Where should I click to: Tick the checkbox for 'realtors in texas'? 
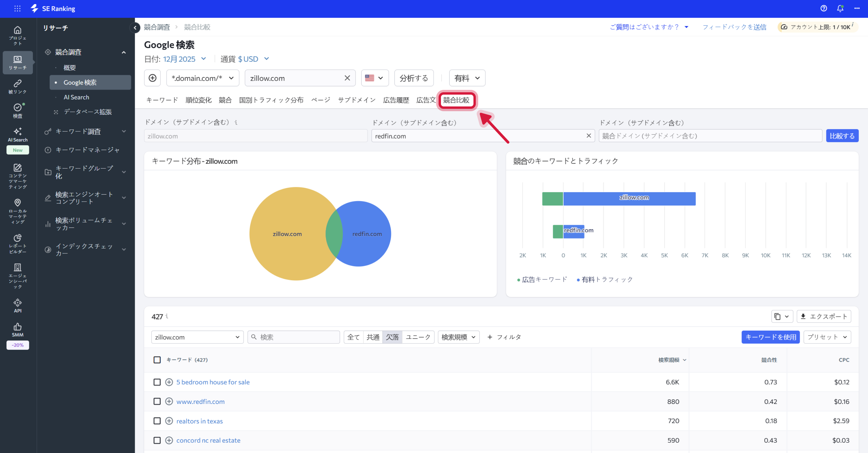[157, 421]
